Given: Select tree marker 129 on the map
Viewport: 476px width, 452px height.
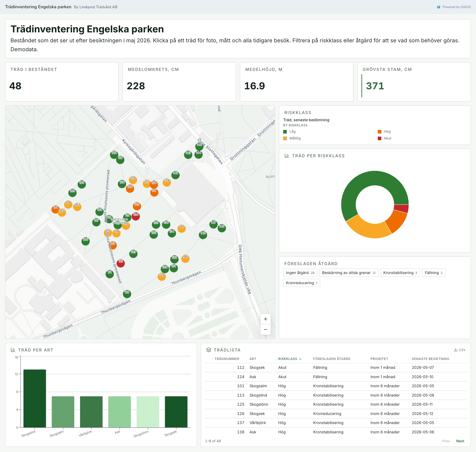Looking at the screenshot, I should (162, 277).
